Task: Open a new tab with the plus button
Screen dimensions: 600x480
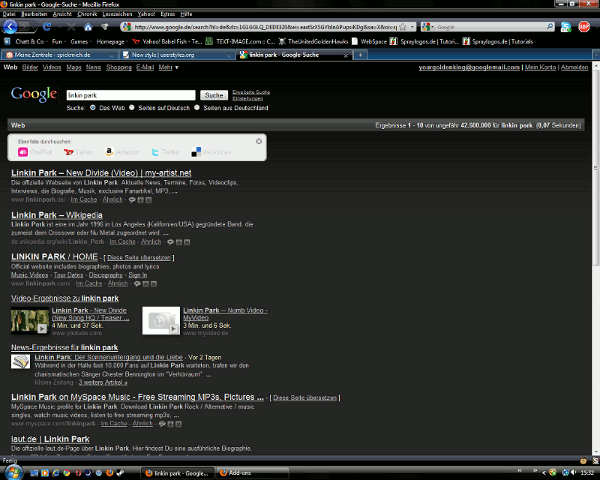Action: click(x=360, y=55)
